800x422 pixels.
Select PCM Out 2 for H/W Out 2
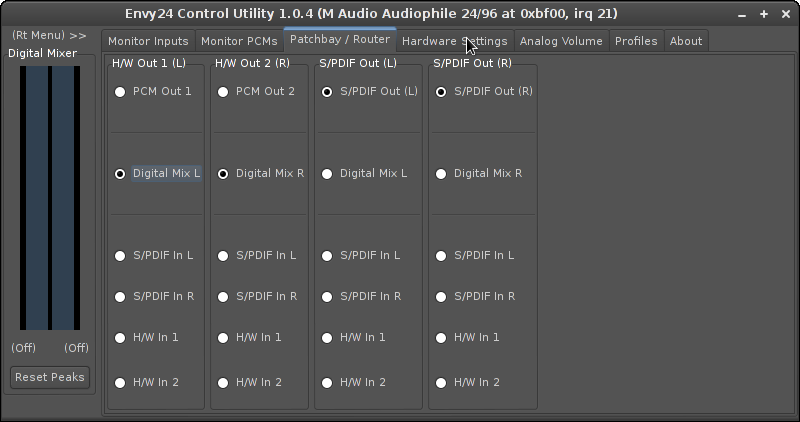point(223,92)
